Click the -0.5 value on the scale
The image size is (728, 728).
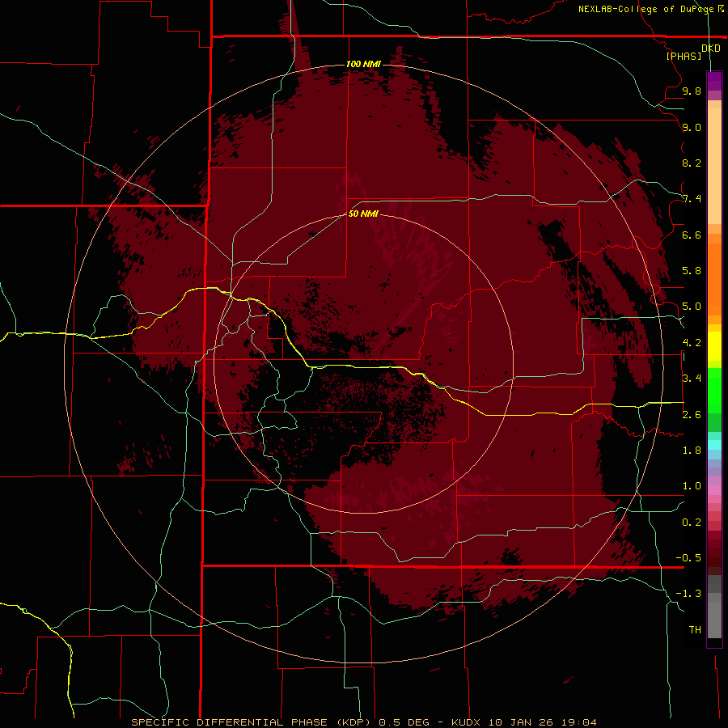pyautogui.click(x=688, y=558)
